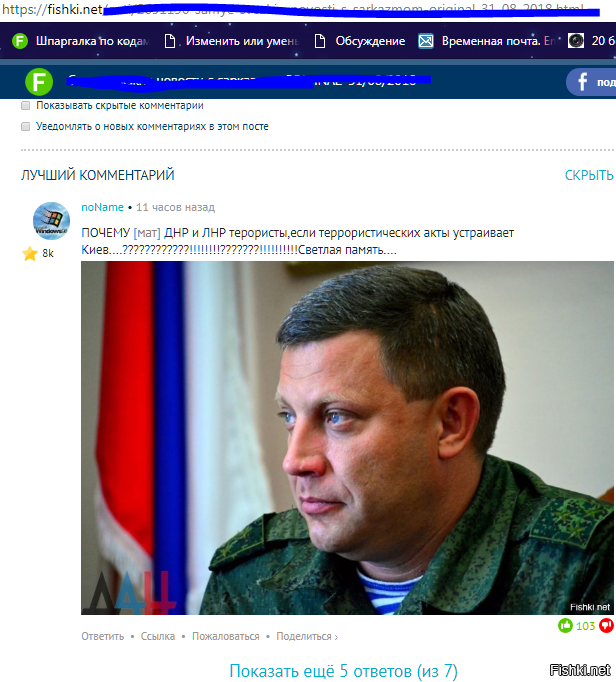Dislike the comment with red thumbs down
The image size is (616, 682).
coord(606,626)
